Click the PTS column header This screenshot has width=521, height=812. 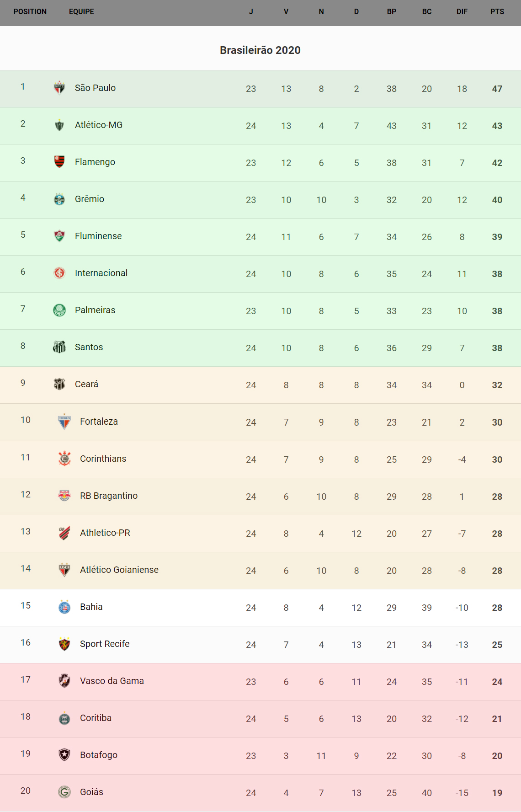497,11
